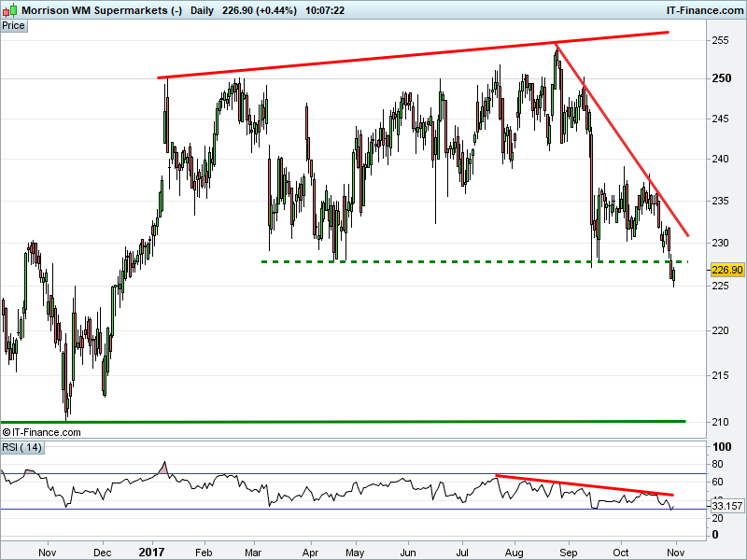Click the Mar label on time axis
Image resolution: width=747 pixels, height=560 pixels.
(253, 553)
